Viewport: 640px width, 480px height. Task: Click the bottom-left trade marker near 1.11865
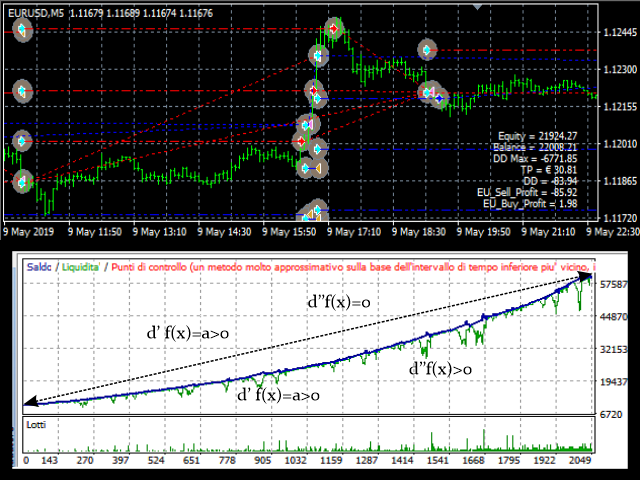click(x=22, y=181)
